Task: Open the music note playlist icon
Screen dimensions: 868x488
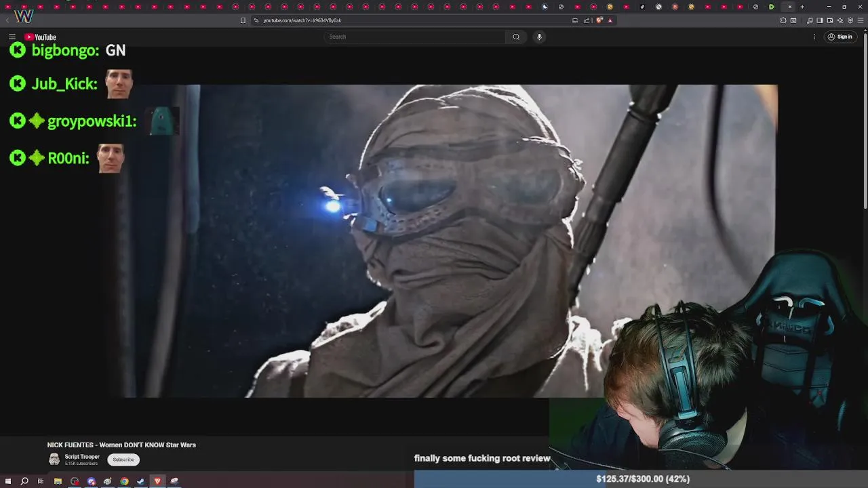Action: pos(810,20)
